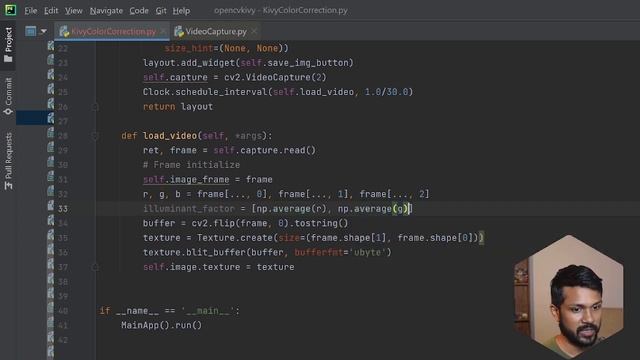Switch to the VideoCapture.py tab
This screenshot has width=640, height=360.
(216, 31)
